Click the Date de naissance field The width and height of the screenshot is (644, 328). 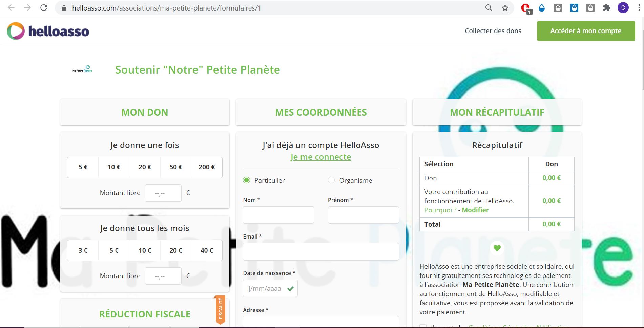(270, 288)
